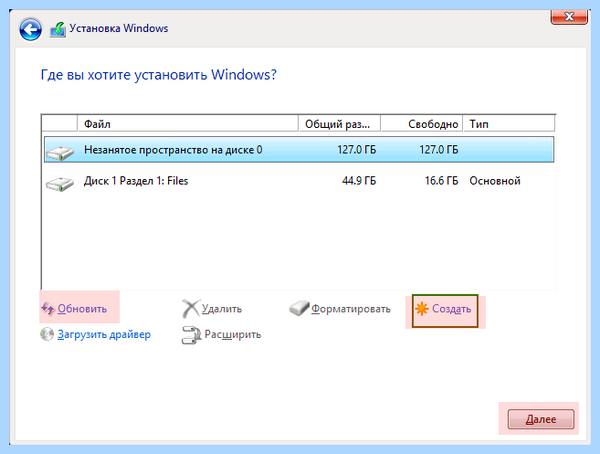600x454 pixels.
Task: Click the X delete icon beside Удалить
Action: click(190, 309)
